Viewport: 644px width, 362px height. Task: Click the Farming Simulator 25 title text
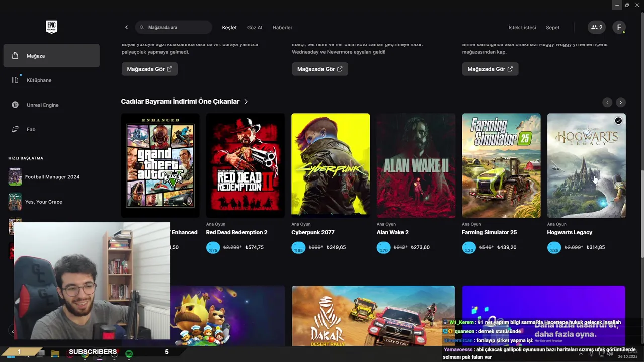(489, 232)
